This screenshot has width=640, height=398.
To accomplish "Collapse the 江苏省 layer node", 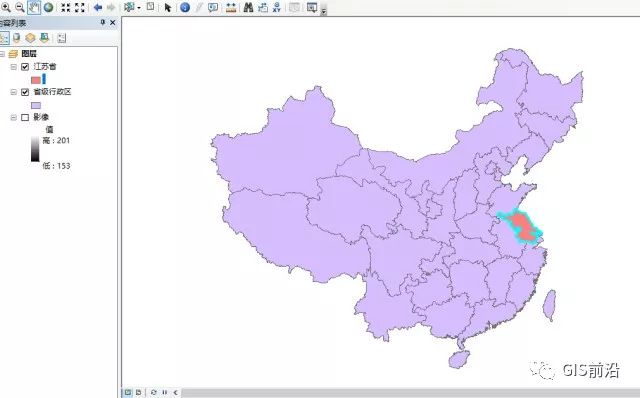I will click(x=13, y=67).
